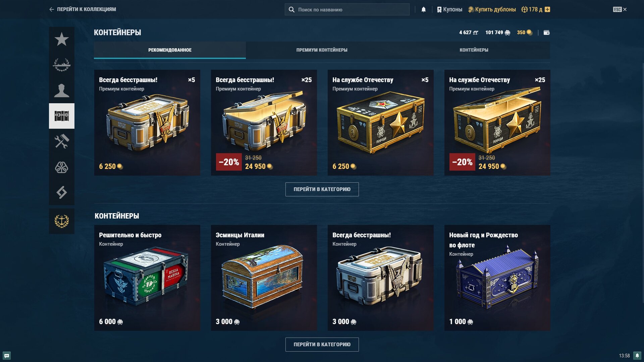Go back via Перейти к коллекциям
Screen dimensions: 644x362
[83, 9]
